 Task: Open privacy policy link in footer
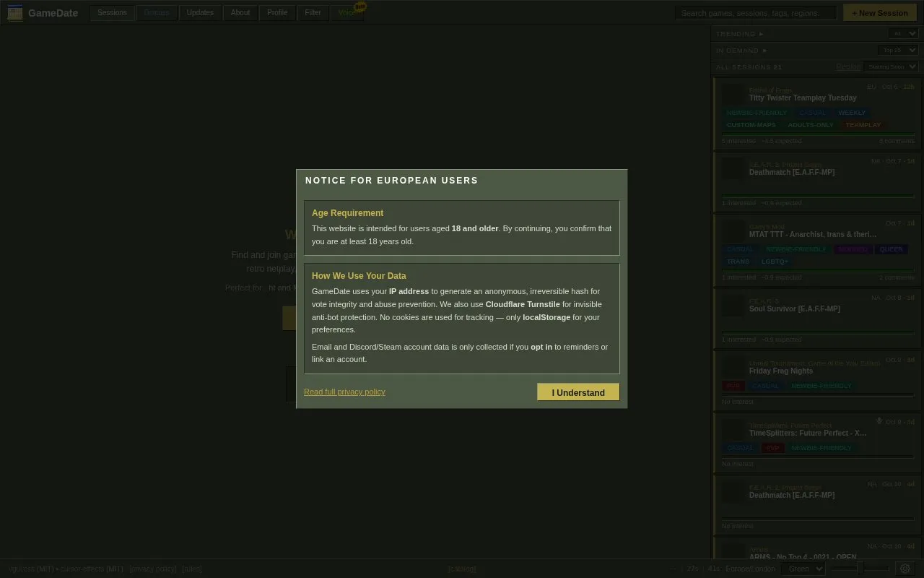click(x=153, y=569)
